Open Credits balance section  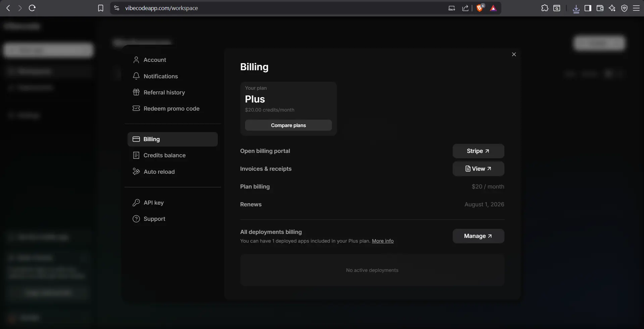pos(172,155)
